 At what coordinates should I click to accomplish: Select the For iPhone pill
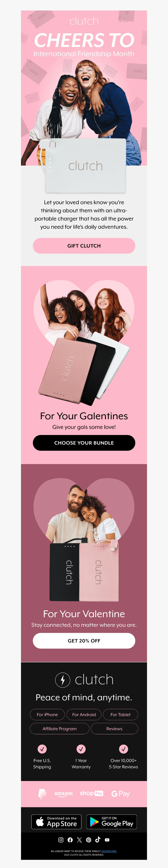click(47, 714)
